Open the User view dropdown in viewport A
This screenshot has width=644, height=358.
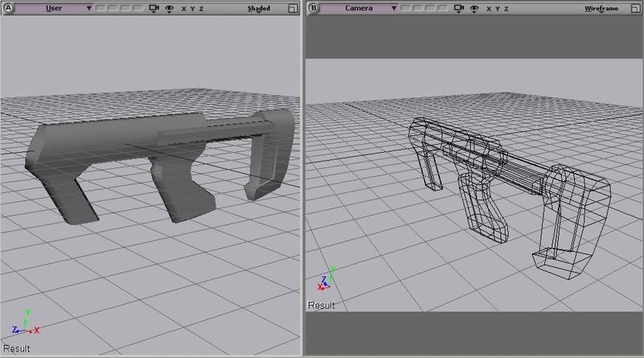point(54,8)
